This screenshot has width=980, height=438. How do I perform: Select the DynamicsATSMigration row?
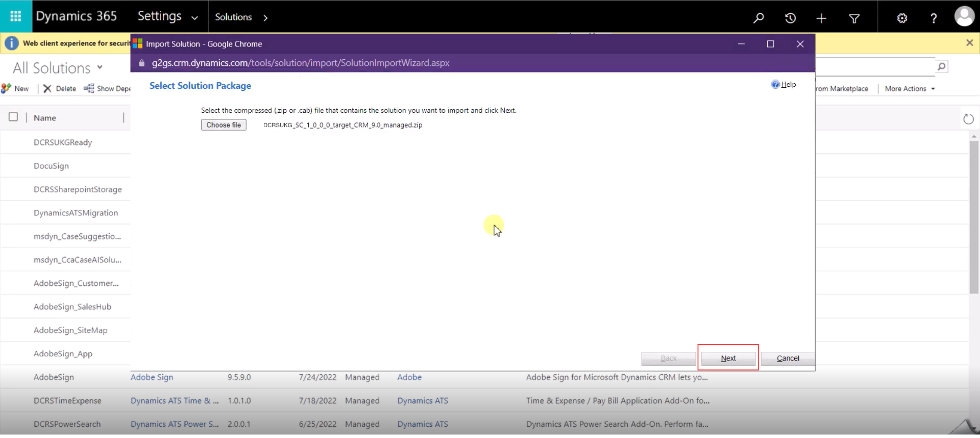65,212
